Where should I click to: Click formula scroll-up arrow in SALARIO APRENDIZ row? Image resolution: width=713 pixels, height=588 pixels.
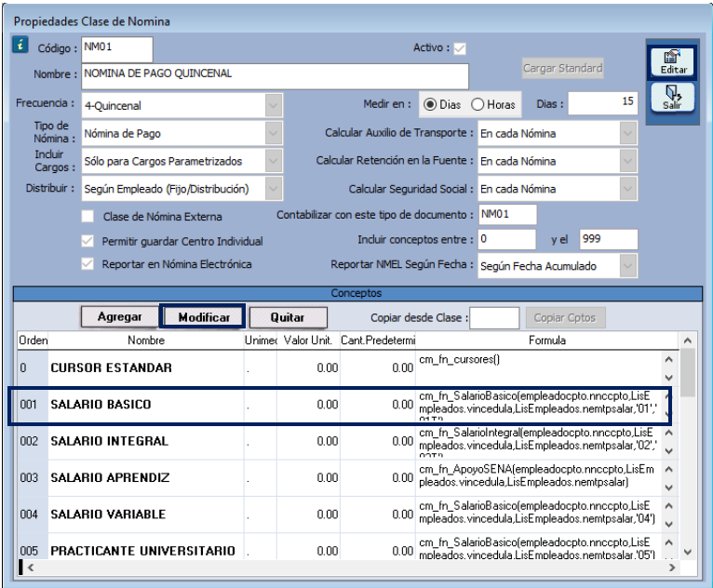(x=668, y=470)
